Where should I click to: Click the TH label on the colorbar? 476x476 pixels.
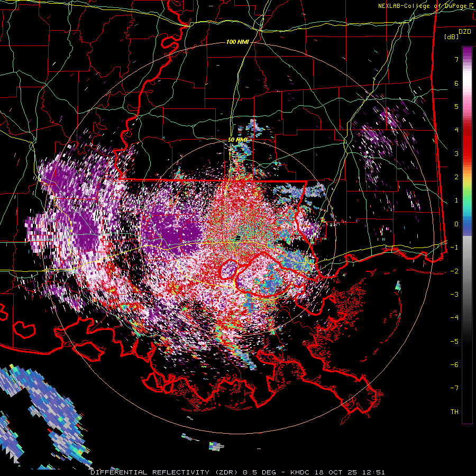click(454, 412)
